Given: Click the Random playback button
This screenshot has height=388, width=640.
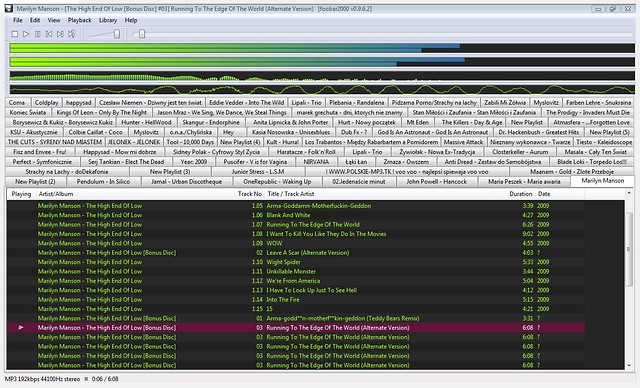Looking at the screenshot, I should pos(72,34).
